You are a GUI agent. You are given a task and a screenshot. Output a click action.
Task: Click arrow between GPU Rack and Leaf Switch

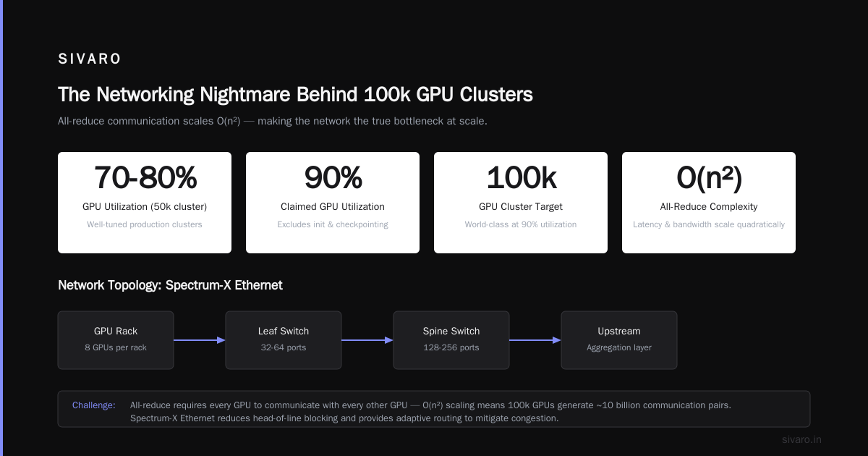tap(200, 340)
